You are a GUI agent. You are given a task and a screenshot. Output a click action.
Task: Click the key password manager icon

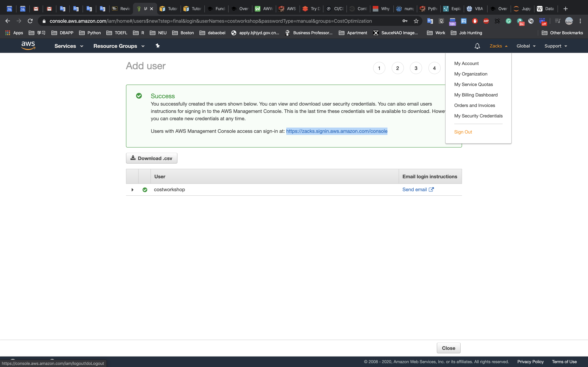click(x=405, y=21)
